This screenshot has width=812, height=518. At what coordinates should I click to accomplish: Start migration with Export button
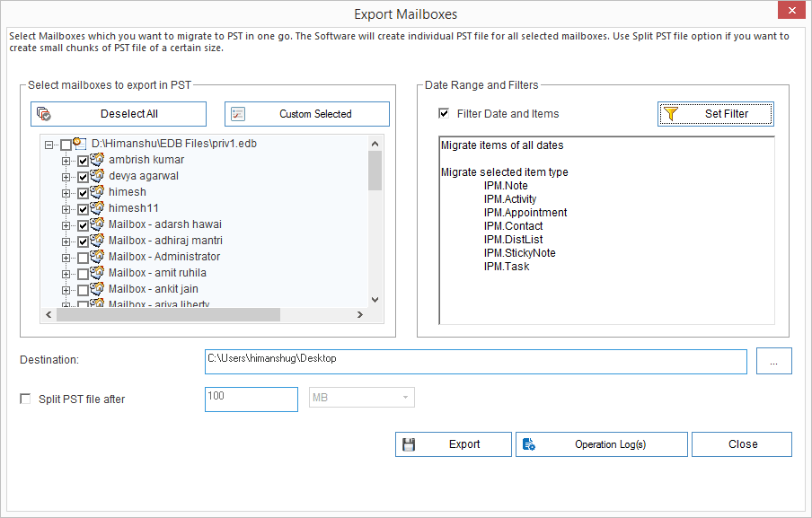pos(454,444)
